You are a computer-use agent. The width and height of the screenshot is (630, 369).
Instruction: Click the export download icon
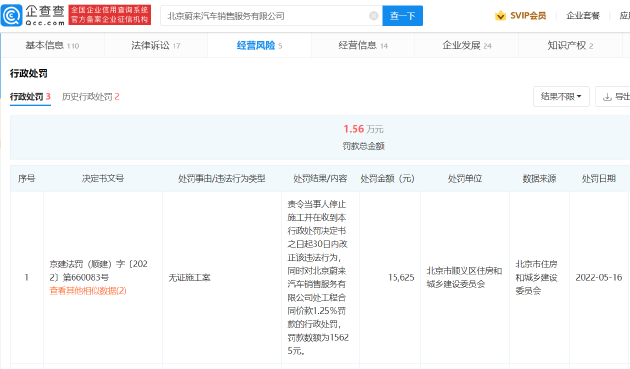pyautogui.click(x=607, y=97)
